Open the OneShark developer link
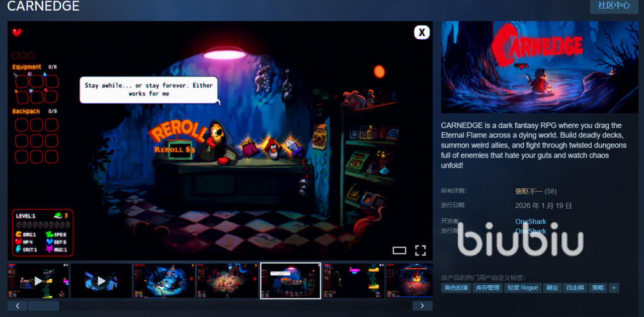 [530, 221]
